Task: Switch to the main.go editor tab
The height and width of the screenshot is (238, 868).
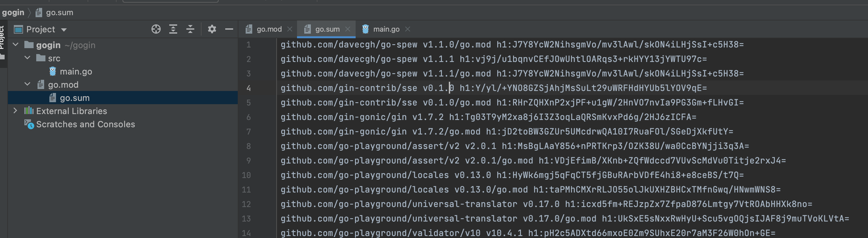Action: click(x=386, y=29)
